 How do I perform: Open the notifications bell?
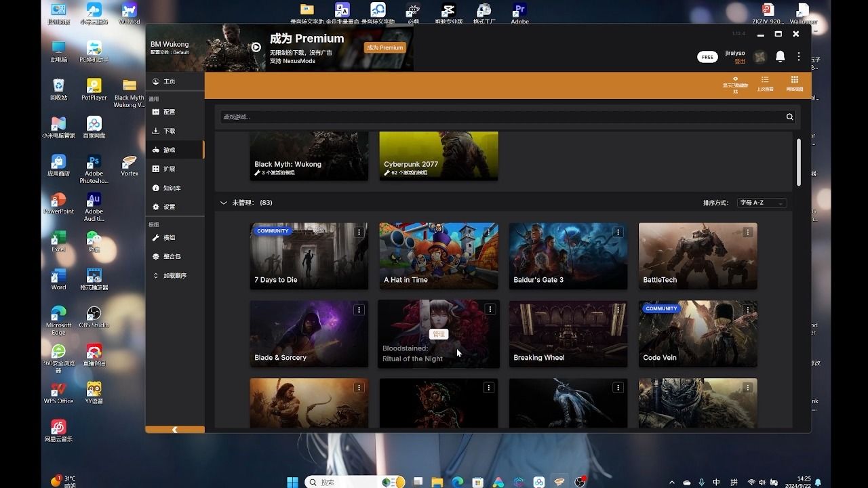[x=781, y=57]
